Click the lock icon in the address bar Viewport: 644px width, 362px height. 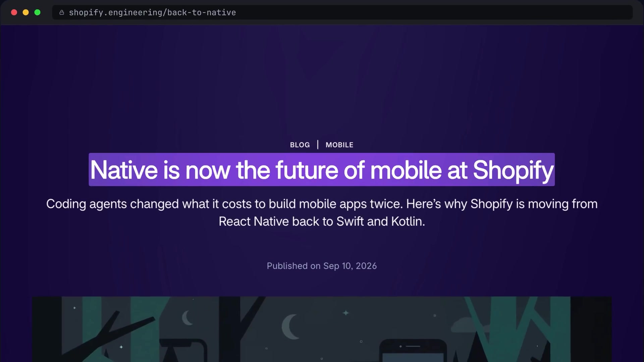(62, 12)
